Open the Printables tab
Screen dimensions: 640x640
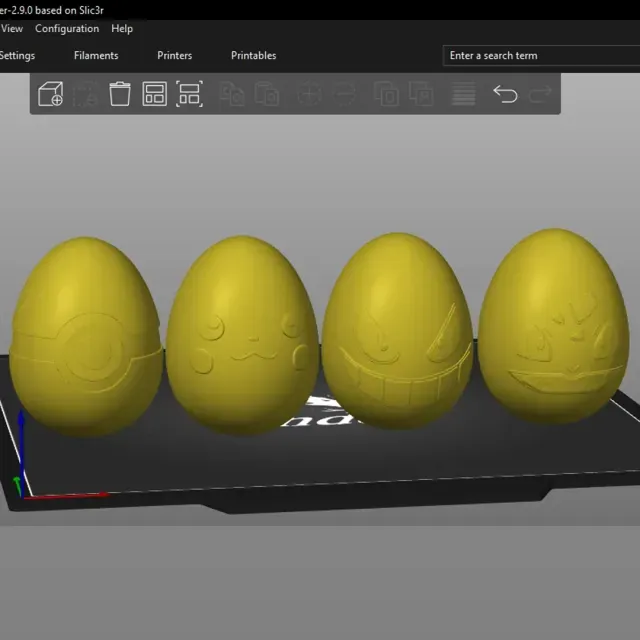coord(253,56)
